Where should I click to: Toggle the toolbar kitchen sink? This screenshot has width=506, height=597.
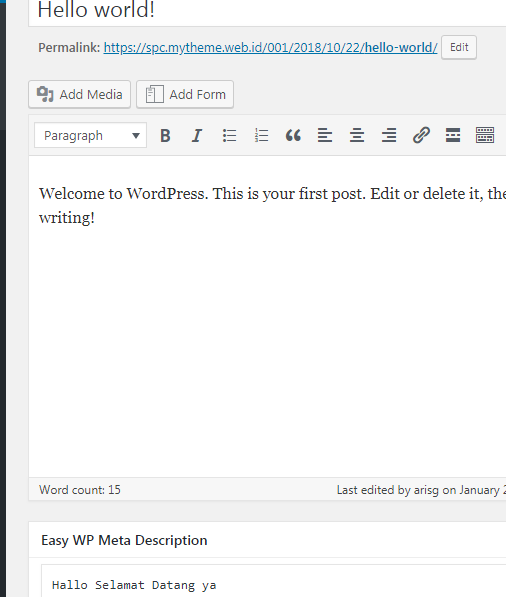pos(485,135)
